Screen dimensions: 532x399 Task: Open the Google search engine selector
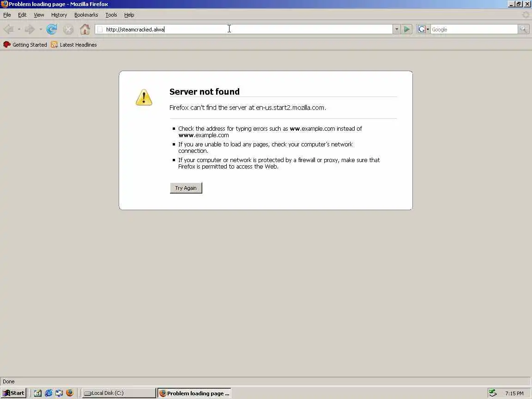(423, 29)
